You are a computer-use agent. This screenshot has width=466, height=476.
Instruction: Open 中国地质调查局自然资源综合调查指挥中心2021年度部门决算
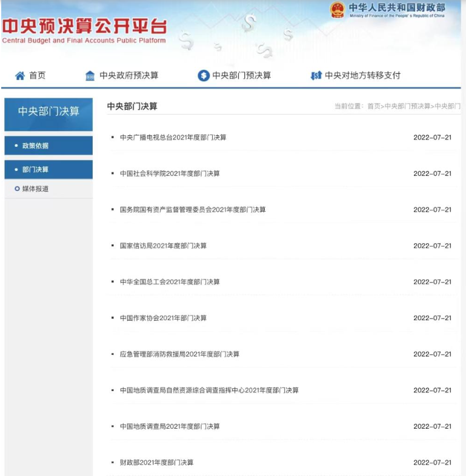click(209, 391)
